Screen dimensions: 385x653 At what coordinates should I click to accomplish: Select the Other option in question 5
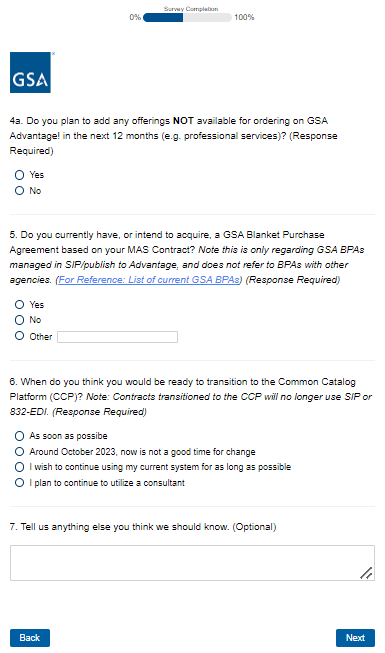20,336
